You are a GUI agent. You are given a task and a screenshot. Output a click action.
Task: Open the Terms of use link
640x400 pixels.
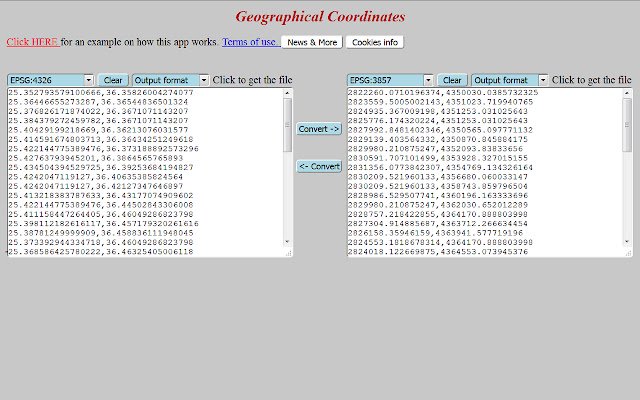point(251,42)
